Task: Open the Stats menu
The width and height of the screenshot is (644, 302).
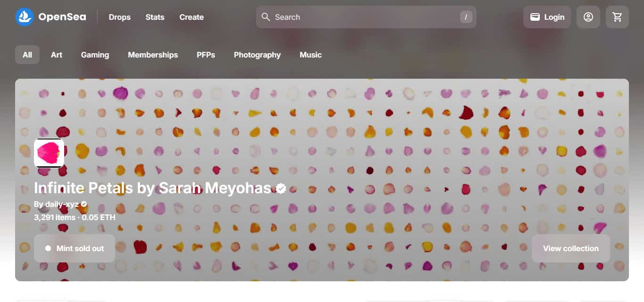Action: (x=155, y=17)
